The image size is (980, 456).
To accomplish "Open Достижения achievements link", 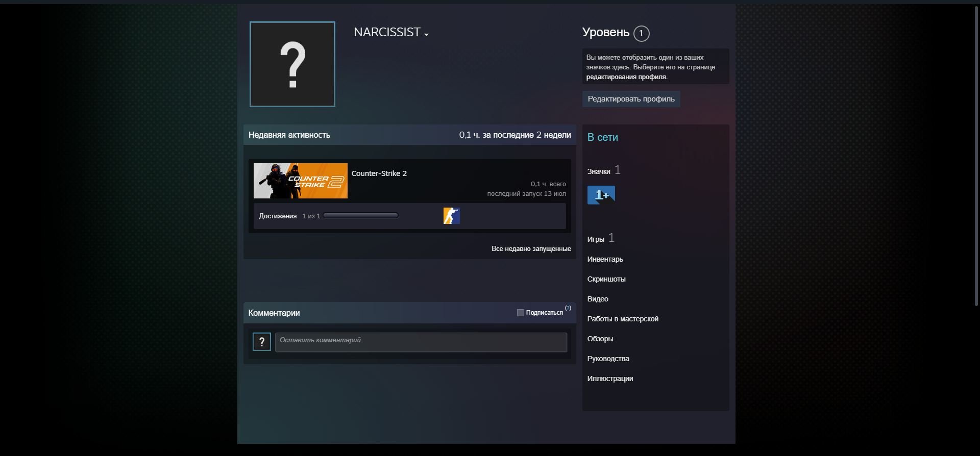I will 278,216.
